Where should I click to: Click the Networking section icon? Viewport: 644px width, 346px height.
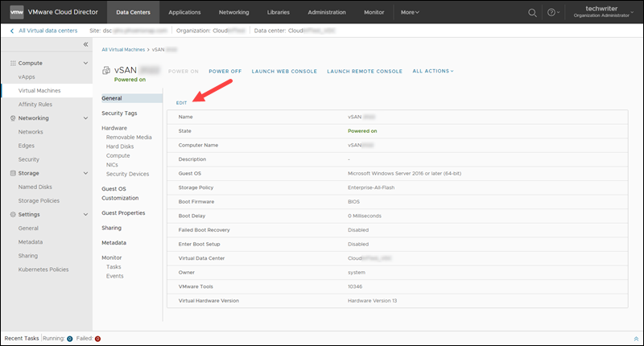click(x=13, y=118)
